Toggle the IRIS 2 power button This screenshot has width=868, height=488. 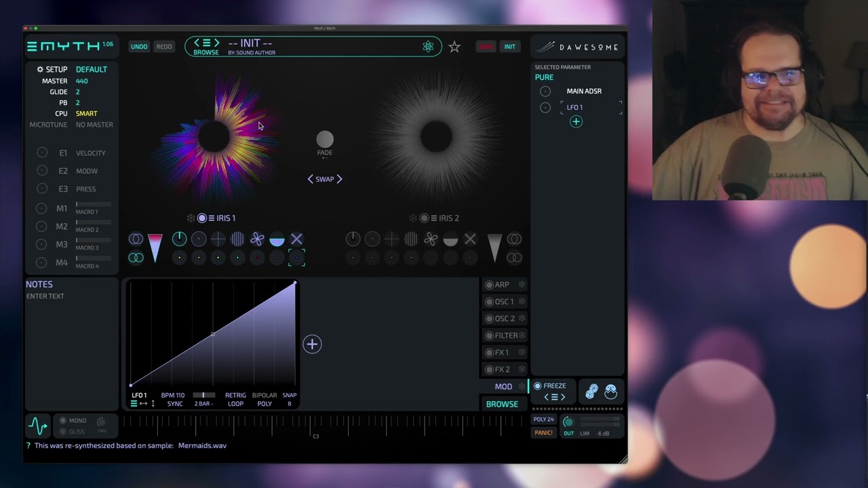click(424, 218)
